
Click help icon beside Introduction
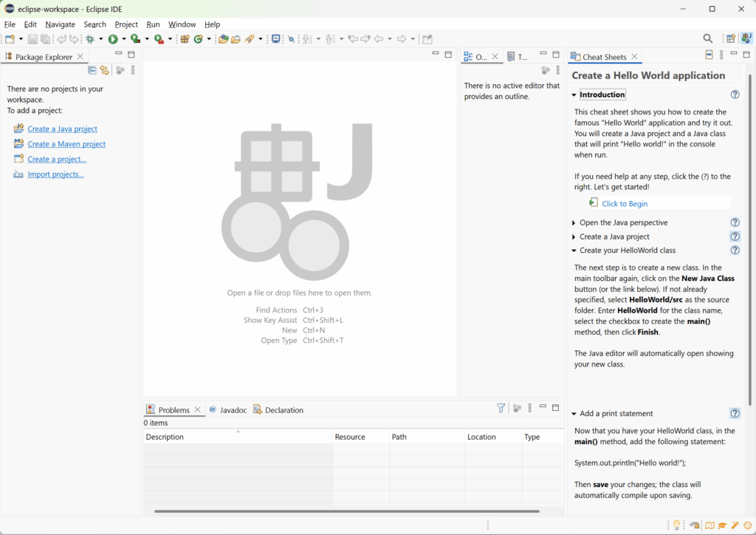point(735,95)
